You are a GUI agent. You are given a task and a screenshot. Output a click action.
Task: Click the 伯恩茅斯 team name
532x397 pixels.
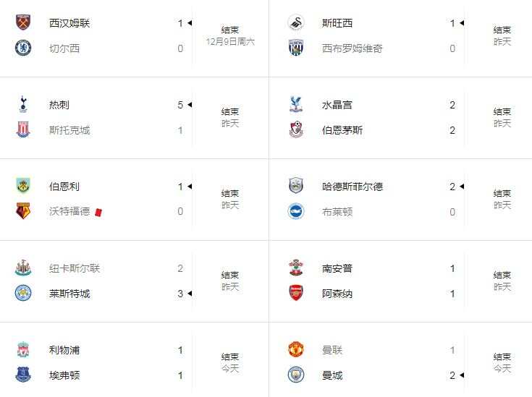point(342,130)
